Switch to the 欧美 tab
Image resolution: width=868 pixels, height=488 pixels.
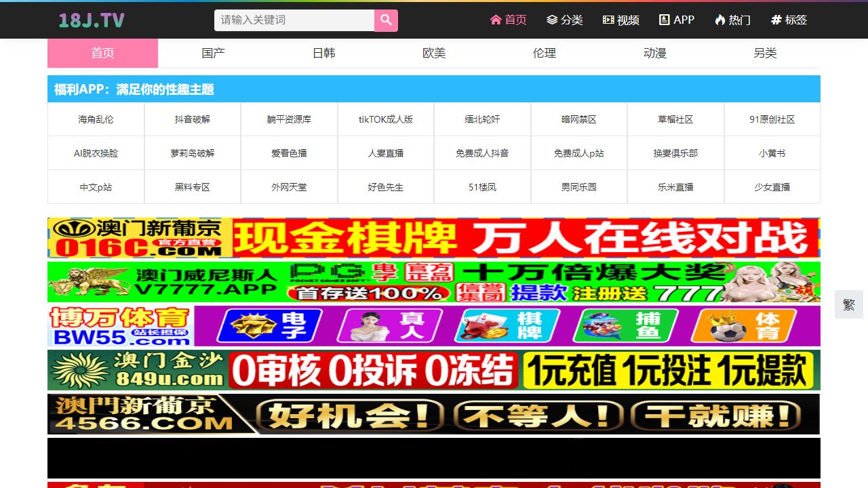(x=434, y=53)
